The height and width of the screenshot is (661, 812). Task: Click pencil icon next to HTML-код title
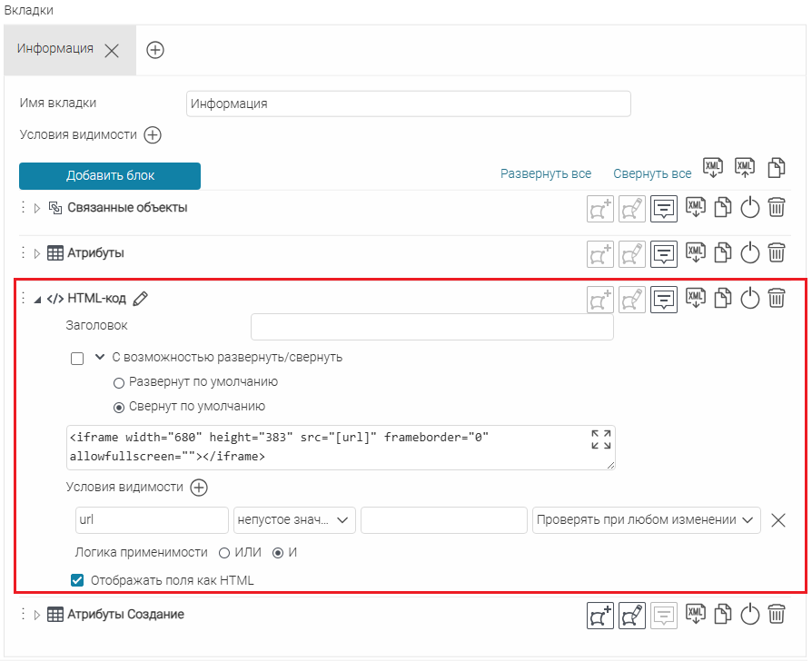click(140, 298)
